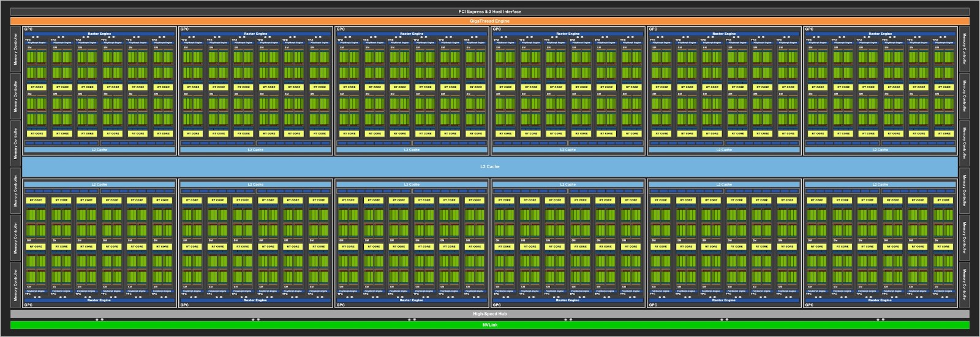The height and width of the screenshot is (337, 980).
Task: Select the GPC label of the top-left cluster
Action: pyautogui.click(x=28, y=29)
